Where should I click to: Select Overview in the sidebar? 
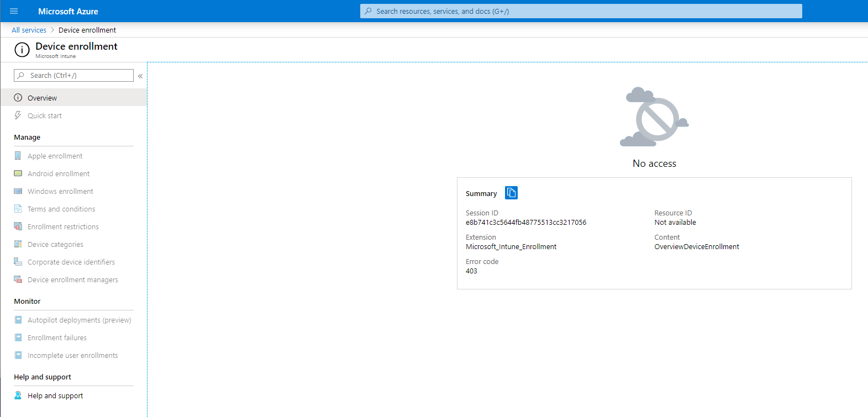tap(73, 98)
